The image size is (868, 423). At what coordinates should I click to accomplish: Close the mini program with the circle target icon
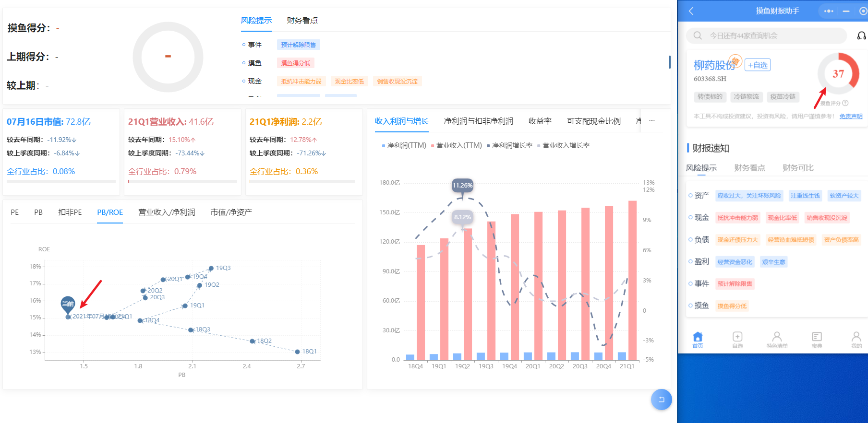click(x=863, y=11)
